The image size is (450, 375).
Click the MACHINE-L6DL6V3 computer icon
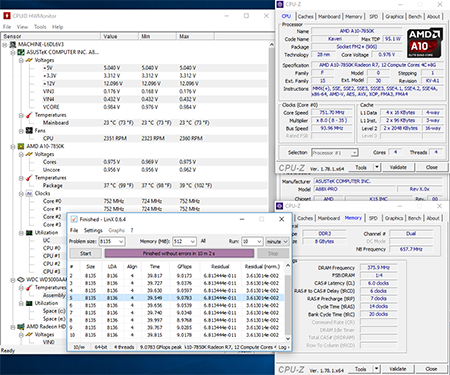[x=13, y=44]
